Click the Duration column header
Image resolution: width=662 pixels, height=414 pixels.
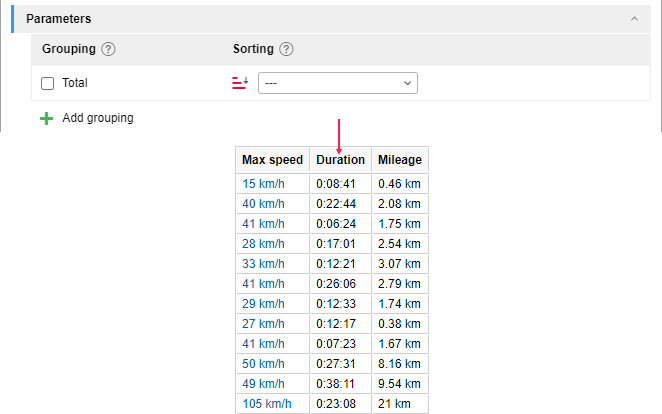[x=340, y=160]
